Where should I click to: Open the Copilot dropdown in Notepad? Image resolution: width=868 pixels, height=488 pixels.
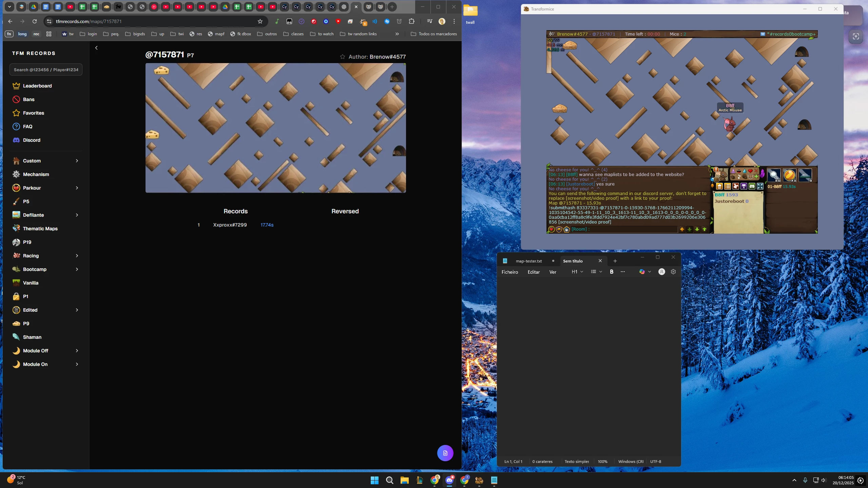pos(645,272)
